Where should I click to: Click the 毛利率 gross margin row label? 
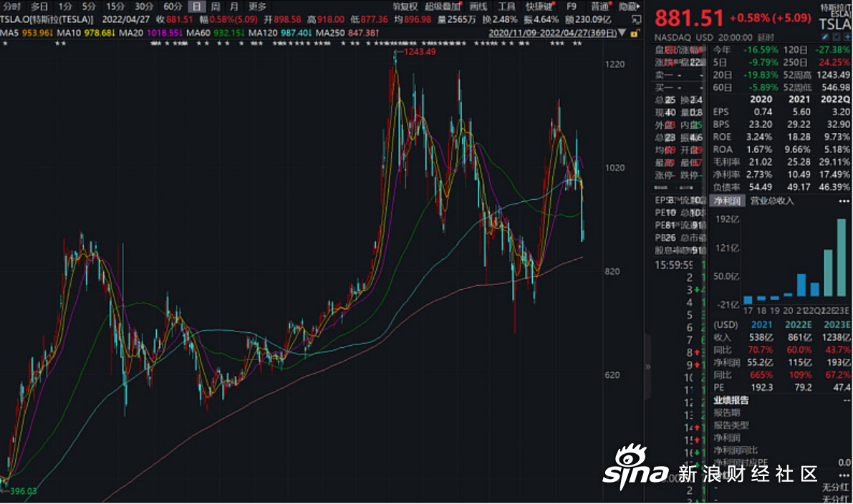pos(726,162)
